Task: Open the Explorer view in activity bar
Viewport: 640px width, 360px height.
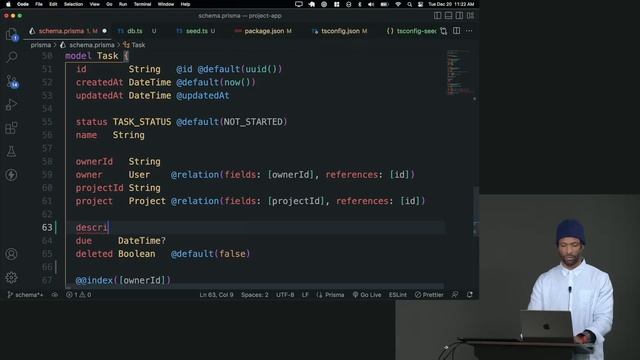Action: click(x=11, y=34)
